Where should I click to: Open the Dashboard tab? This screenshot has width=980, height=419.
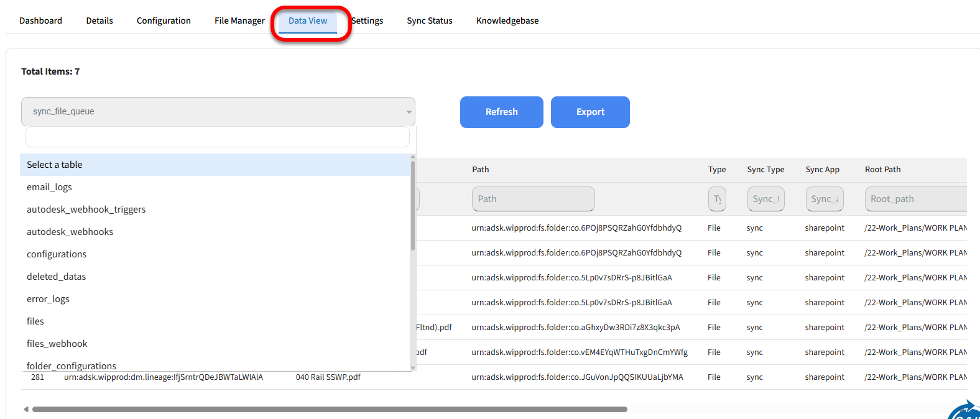(41, 21)
